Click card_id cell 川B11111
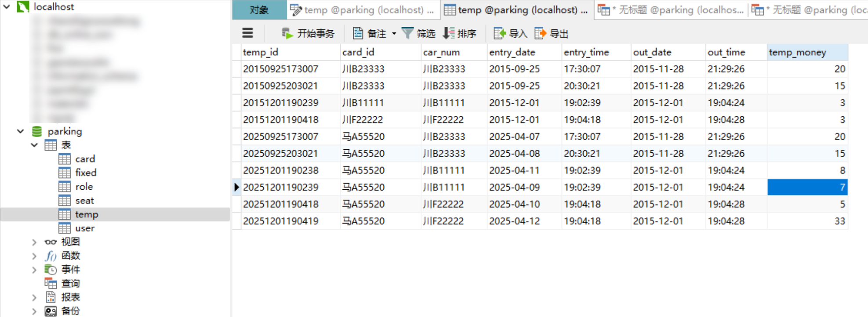This screenshot has width=868, height=317. 381,103
